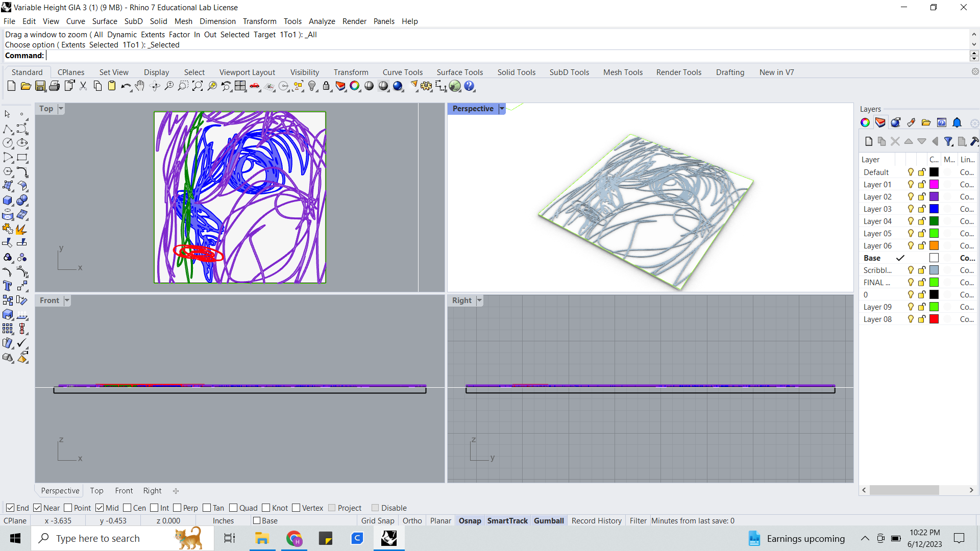980x551 pixels.
Task: Open the Top viewport title dropdown
Action: pos(61,108)
